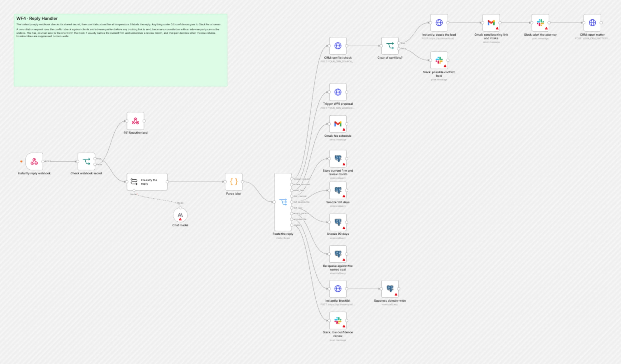Open the Suppress domain-wide Postgres node
621x364 pixels.
pos(390,289)
